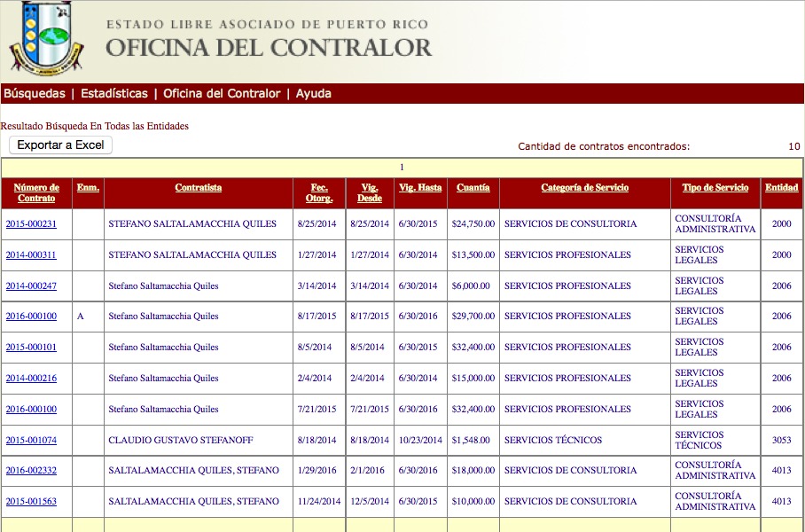Click the Puerto Rico Contralor crest logo

pyautogui.click(x=46, y=38)
